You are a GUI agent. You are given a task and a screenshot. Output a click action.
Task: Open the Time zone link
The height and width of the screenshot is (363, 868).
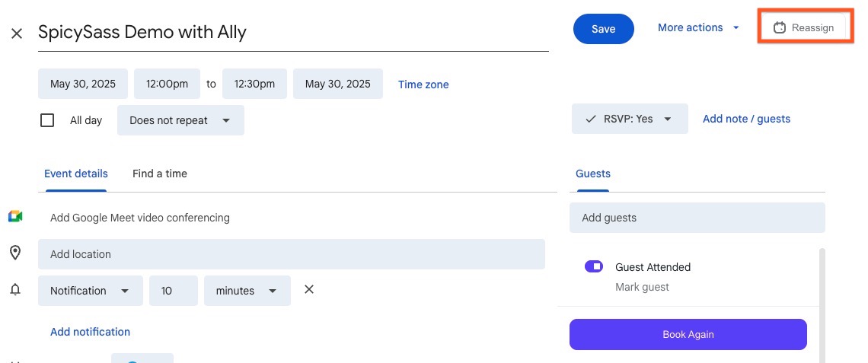423,84
